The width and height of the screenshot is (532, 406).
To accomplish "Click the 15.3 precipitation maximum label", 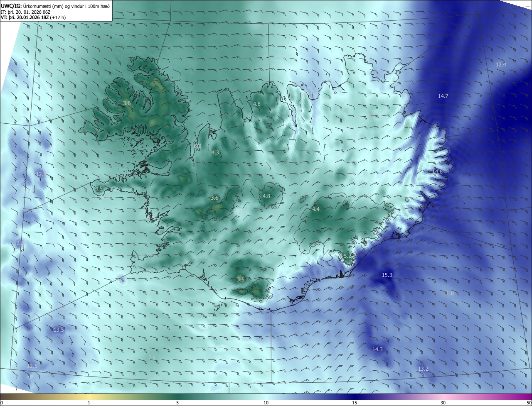I will tap(387, 275).
